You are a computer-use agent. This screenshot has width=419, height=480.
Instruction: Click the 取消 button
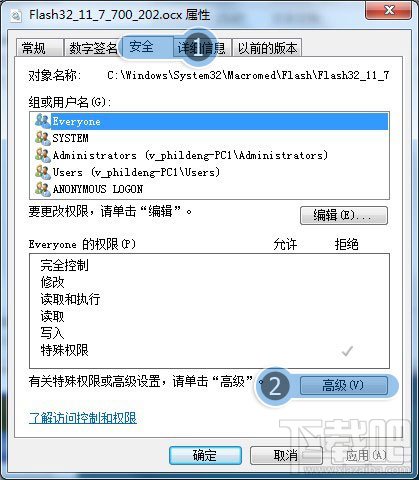click(x=286, y=455)
